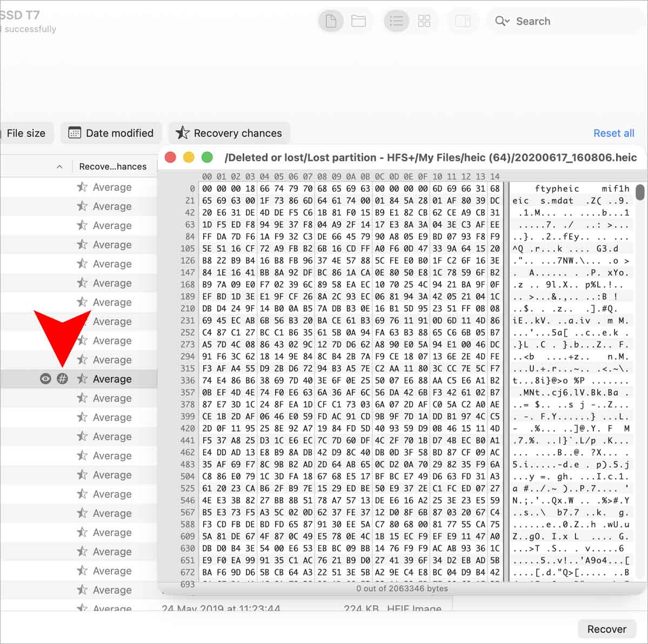This screenshot has height=644, width=648.
Task: Switch to grid view layout
Action: [424, 21]
